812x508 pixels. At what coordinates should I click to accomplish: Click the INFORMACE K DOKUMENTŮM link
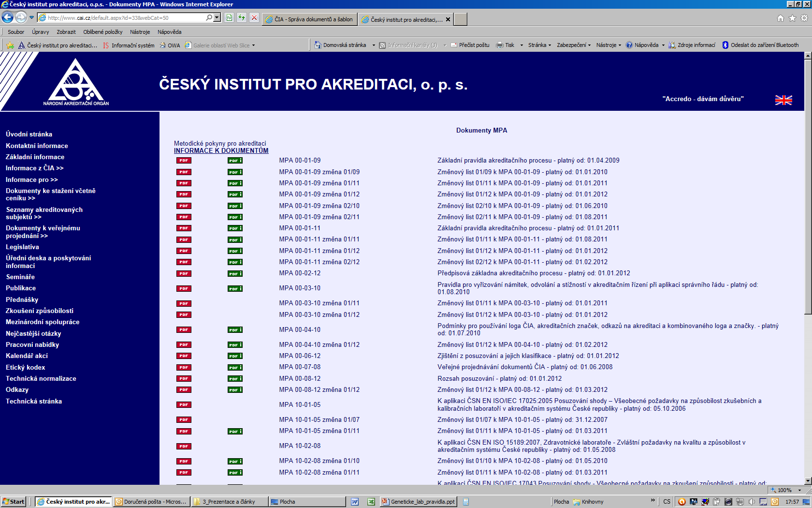(221, 151)
